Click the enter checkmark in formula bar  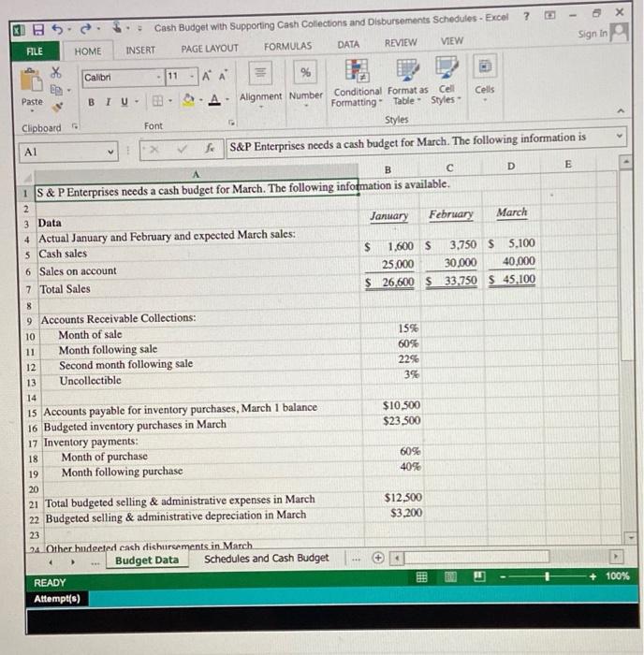point(182,148)
